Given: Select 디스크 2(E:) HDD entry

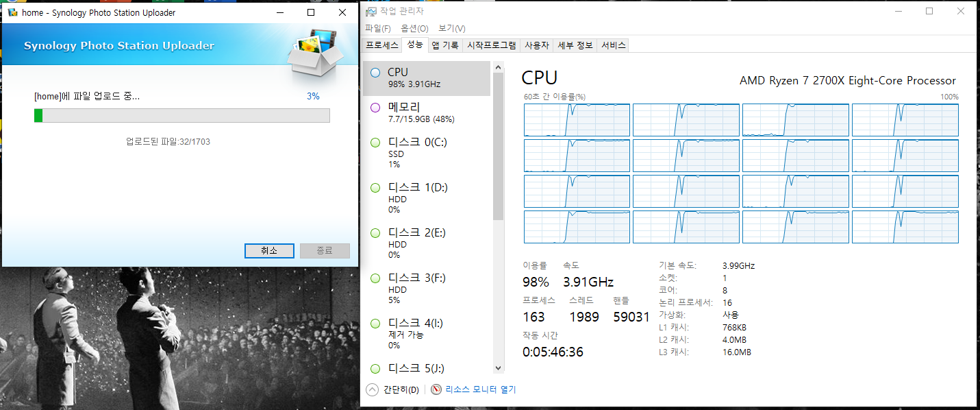Looking at the screenshot, I should [x=427, y=243].
